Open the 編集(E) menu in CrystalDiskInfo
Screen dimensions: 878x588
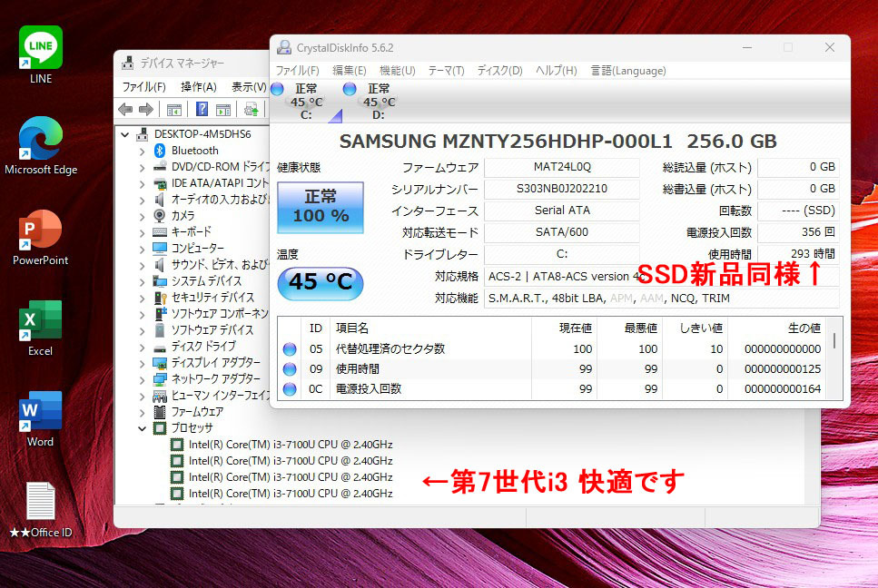[x=350, y=71]
